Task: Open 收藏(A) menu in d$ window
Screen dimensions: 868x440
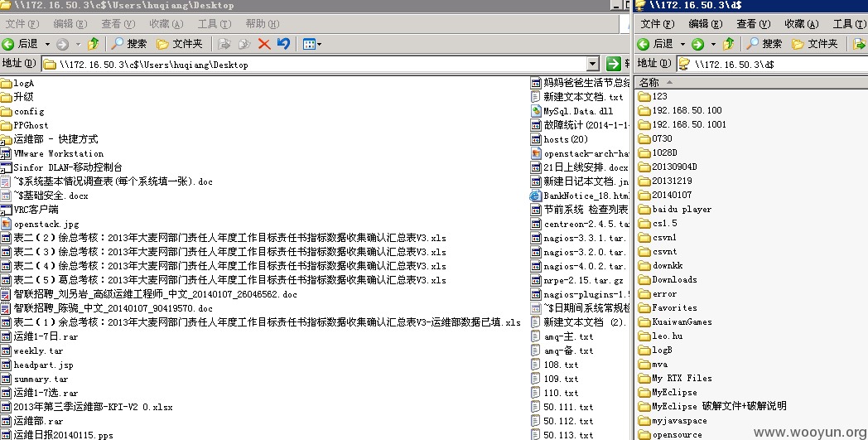Action: [x=801, y=24]
